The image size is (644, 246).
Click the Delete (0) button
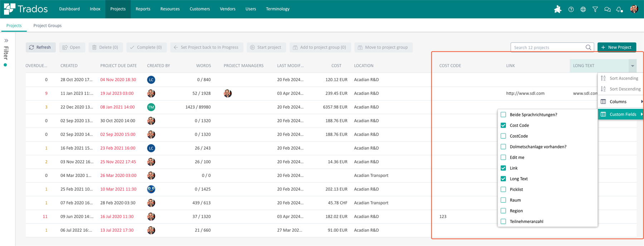[x=106, y=47]
